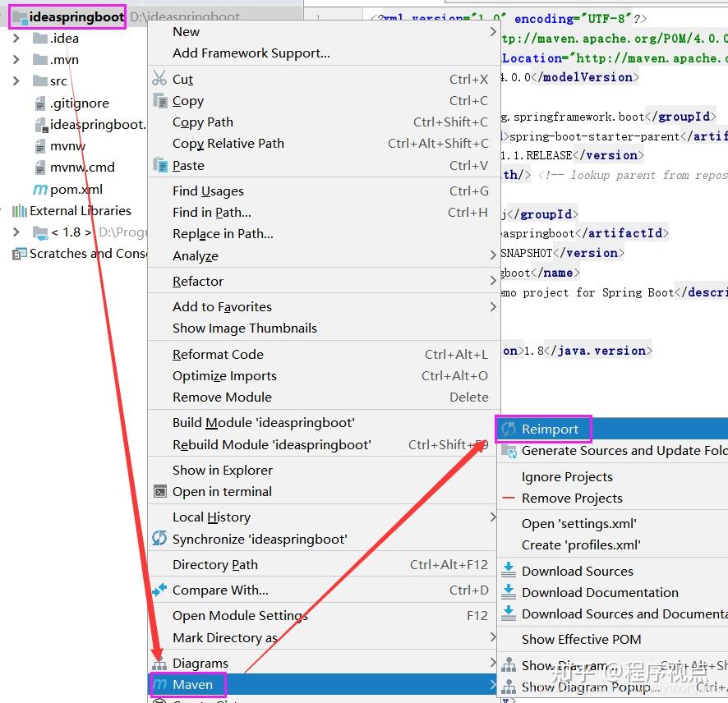
Task: Open the Diagrams submenu arrow
Action: [x=492, y=663]
